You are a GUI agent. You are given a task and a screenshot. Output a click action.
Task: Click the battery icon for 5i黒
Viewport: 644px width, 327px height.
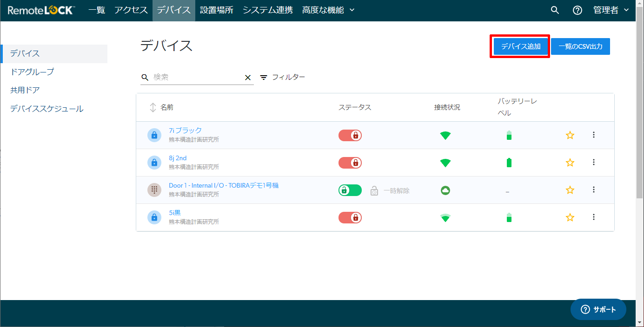(x=509, y=217)
